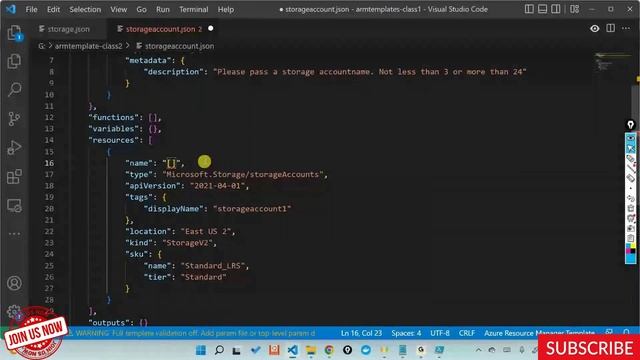The width and height of the screenshot is (640, 360).
Task: Toggle the Primary Side Bar layout button
Action: point(529,9)
